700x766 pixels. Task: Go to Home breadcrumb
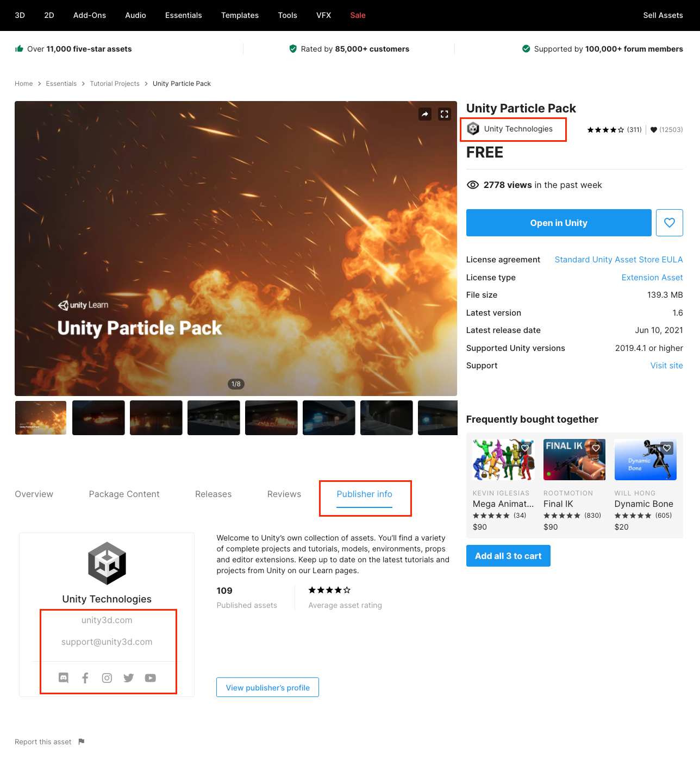pos(24,84)
